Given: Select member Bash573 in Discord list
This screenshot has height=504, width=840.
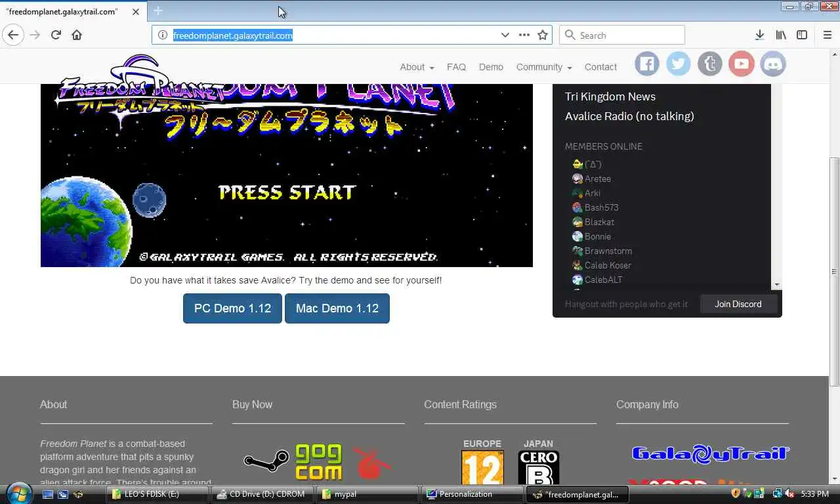Looking at the screenshot, I should point(595,207).
